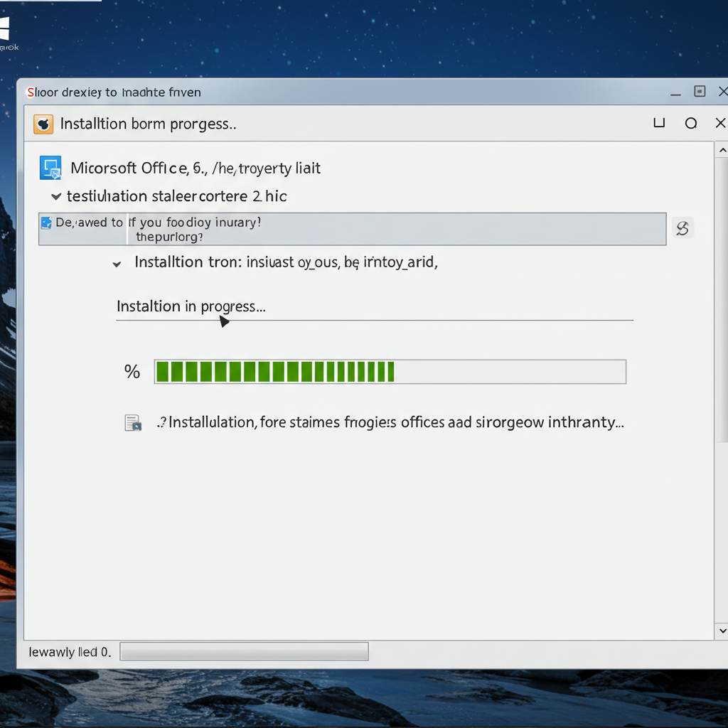Click the inner dialog's round O button

(x=691, y=123)
